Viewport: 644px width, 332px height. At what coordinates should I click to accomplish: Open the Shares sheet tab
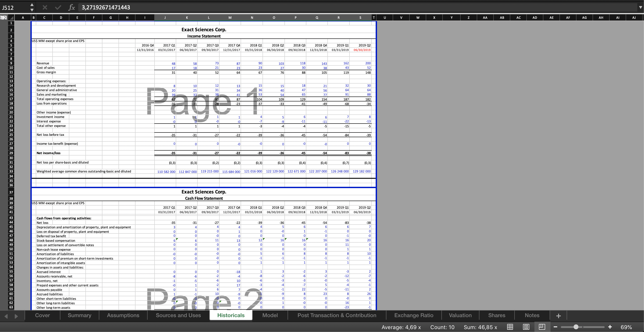click(497, 315)
